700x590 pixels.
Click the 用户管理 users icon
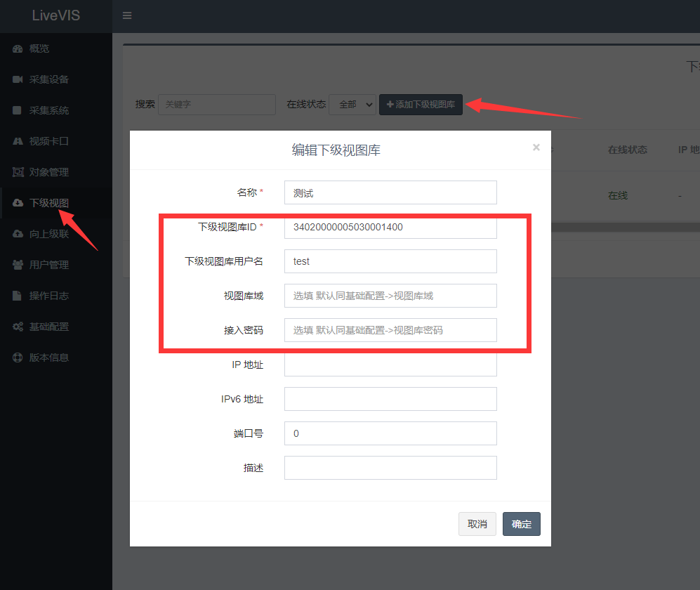click(18, 265)
